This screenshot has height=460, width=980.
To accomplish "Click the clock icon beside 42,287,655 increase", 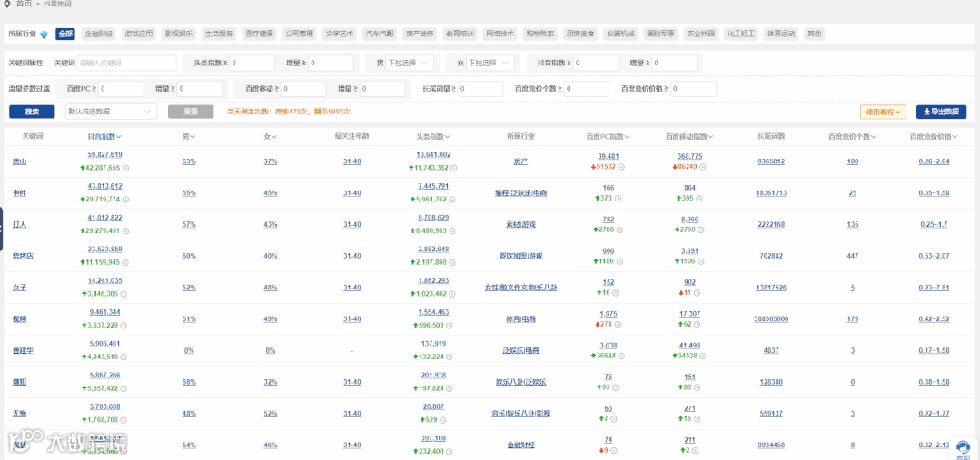I will [126, 168].
